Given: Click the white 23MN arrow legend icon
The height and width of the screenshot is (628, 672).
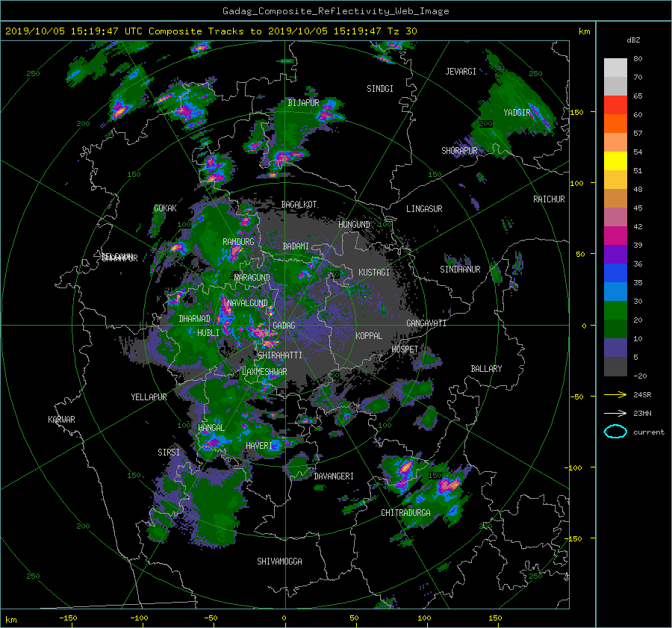Looking at the screenshot, I should (x=615, y=413).
